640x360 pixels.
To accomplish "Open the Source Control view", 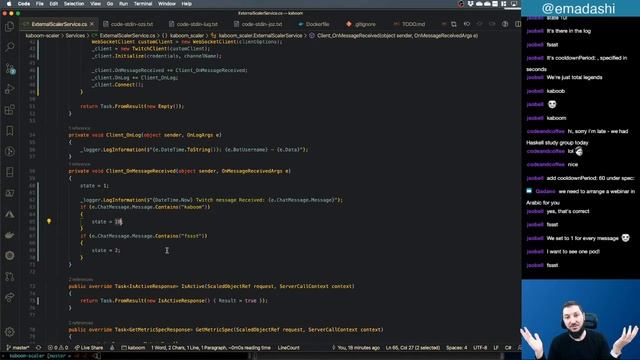I will click(9, 68).
